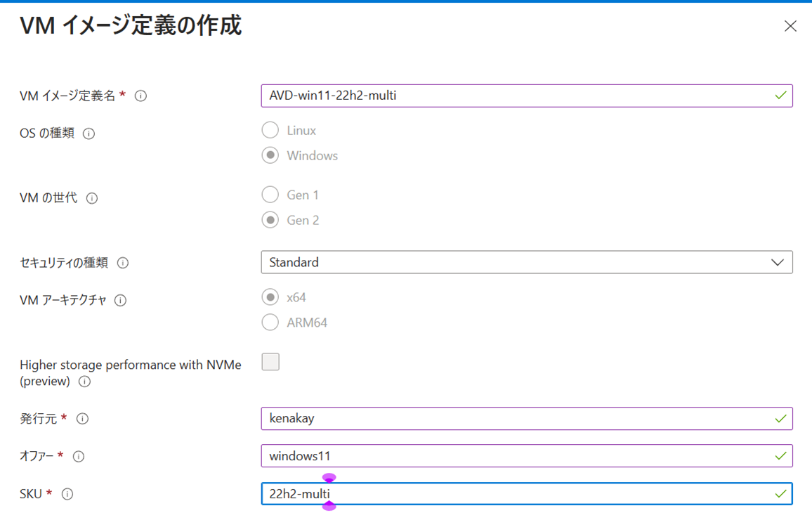
Task: Click info icon beside OS の種類
Action: [89, 134]
